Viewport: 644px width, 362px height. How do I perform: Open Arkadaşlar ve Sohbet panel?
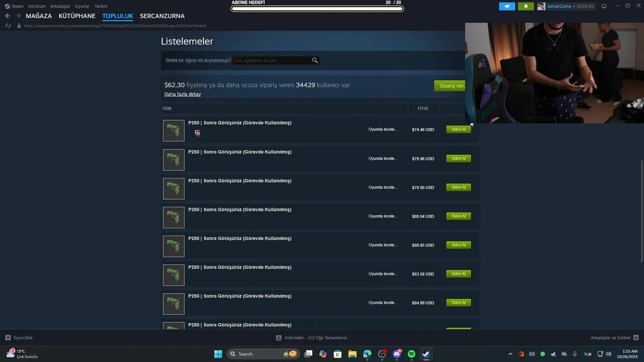[x=614, y=338]
